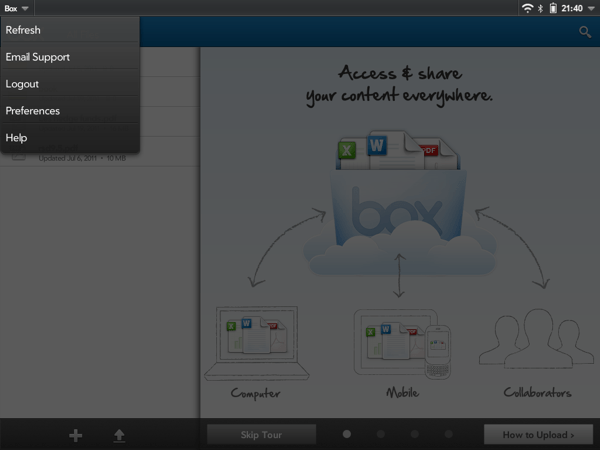Click the Skip Tour button
Viewport: 600px width, 450px height.
tap(261, 435)
